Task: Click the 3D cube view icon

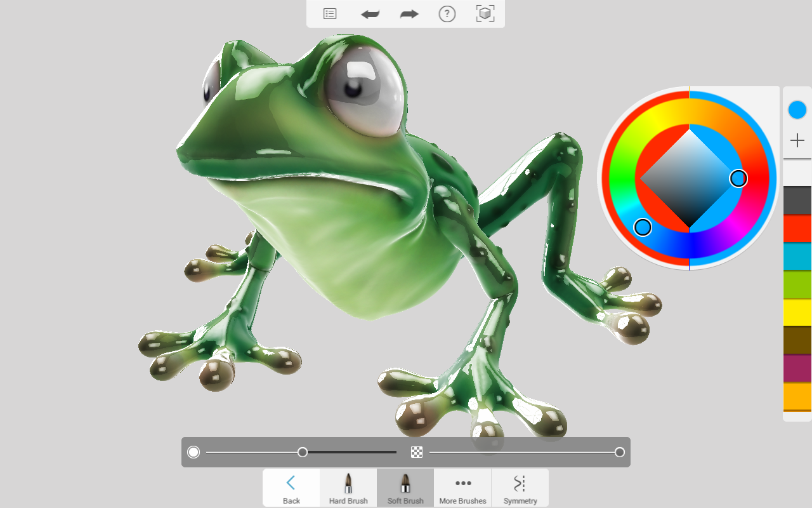Action: tap(485, 13)
